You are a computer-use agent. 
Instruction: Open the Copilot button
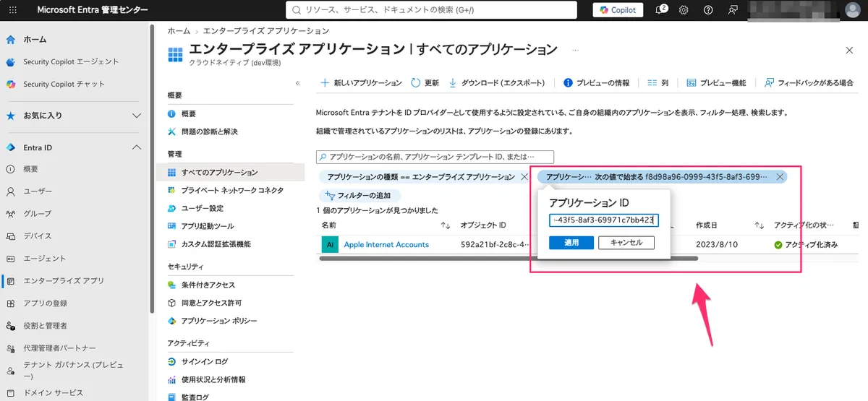pos(618,10)
